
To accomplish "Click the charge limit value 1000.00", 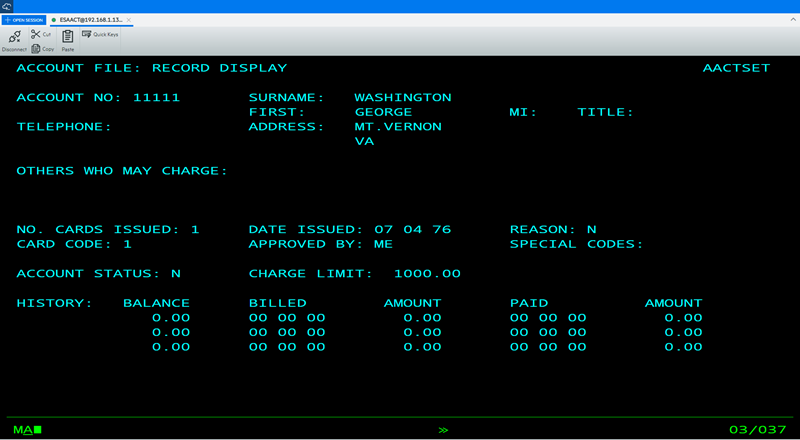I will point(428,274).
